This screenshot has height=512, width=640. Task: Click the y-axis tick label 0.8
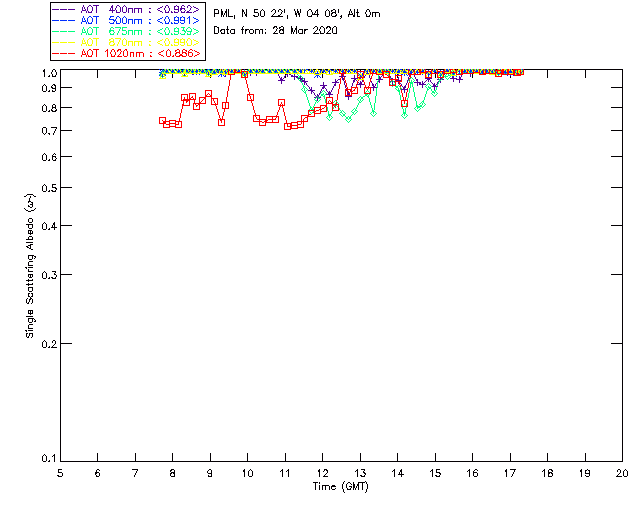(x=49, y=108)
